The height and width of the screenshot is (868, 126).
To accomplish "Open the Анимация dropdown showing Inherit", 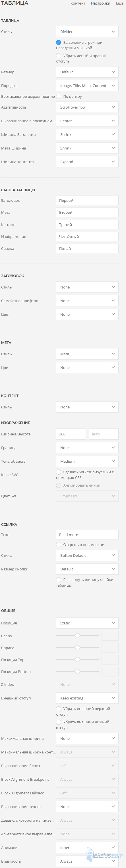I will [x=87, y=848].
